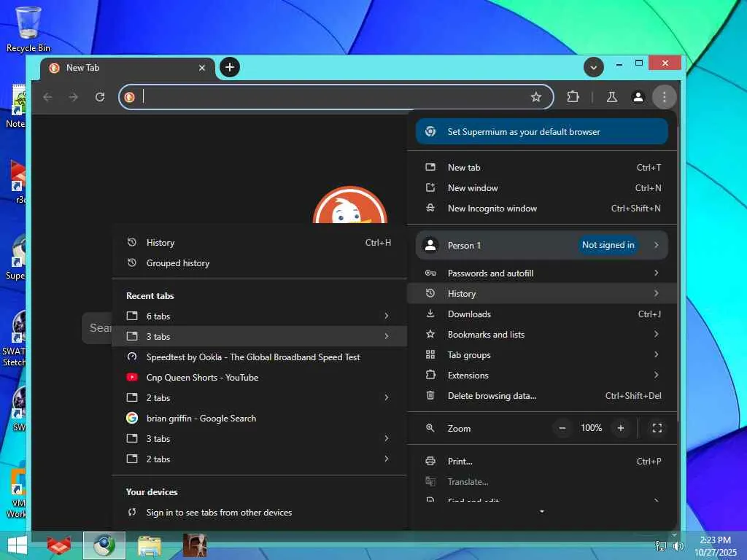Open new tab with plus button
This screenshot has width=747, height=560.
tap(229, 67)
